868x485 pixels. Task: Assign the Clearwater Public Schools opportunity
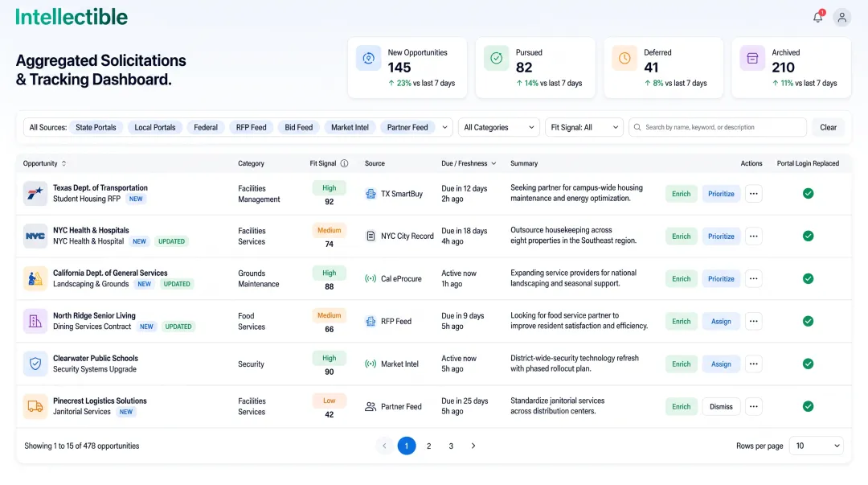click(x=721, y=364)
